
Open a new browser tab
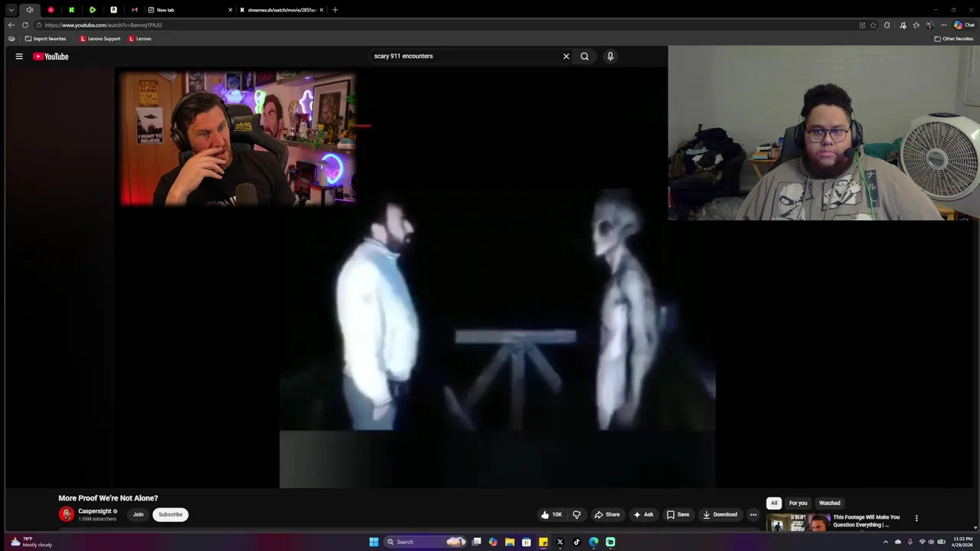pos(335,10)
